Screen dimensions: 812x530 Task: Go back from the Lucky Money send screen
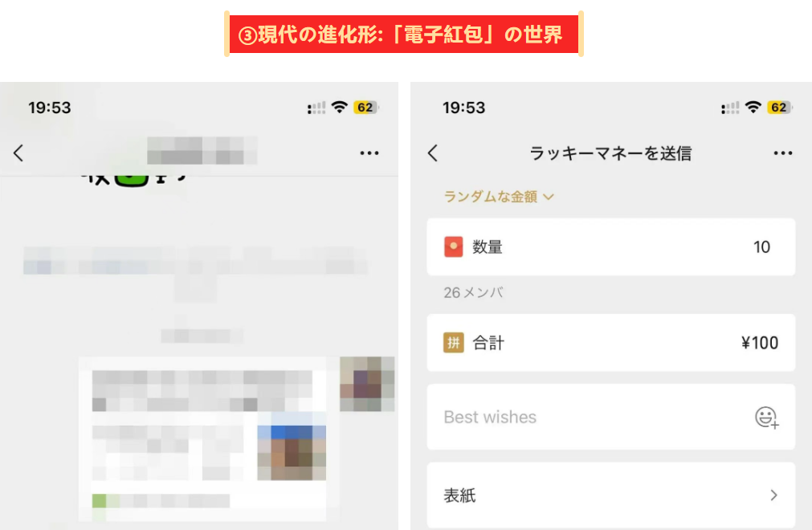coord(433,153)
